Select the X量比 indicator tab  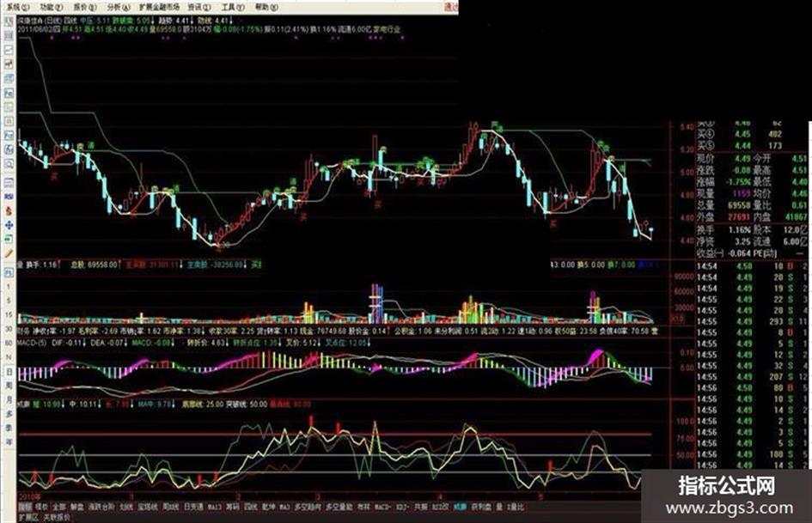tap(516, 507)
